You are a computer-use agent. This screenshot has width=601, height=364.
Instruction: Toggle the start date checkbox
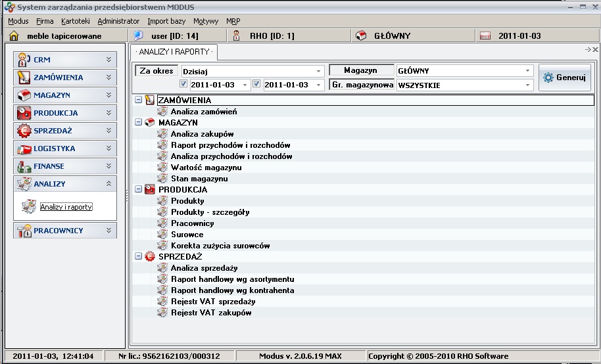tap(184, 85)
